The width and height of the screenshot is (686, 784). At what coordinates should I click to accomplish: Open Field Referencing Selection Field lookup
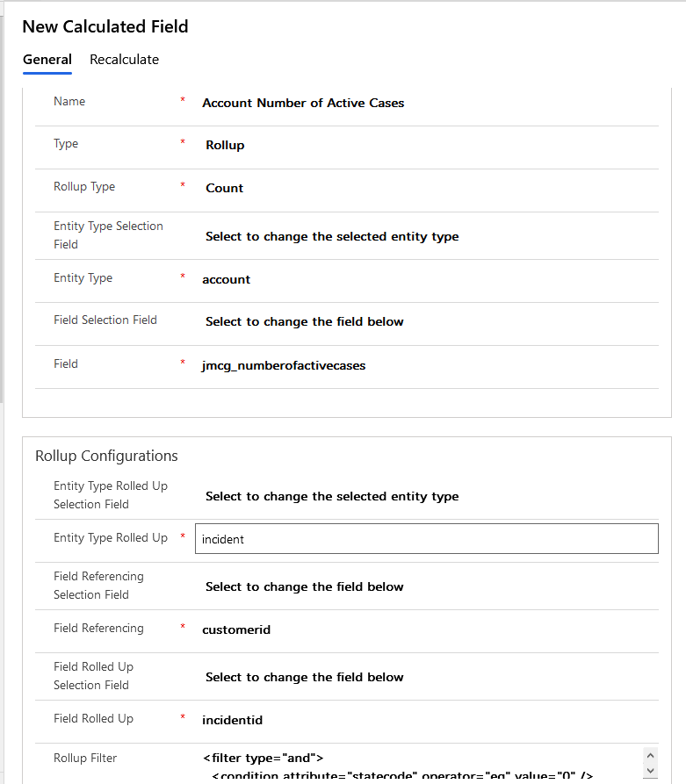click(x=304, y=586)
